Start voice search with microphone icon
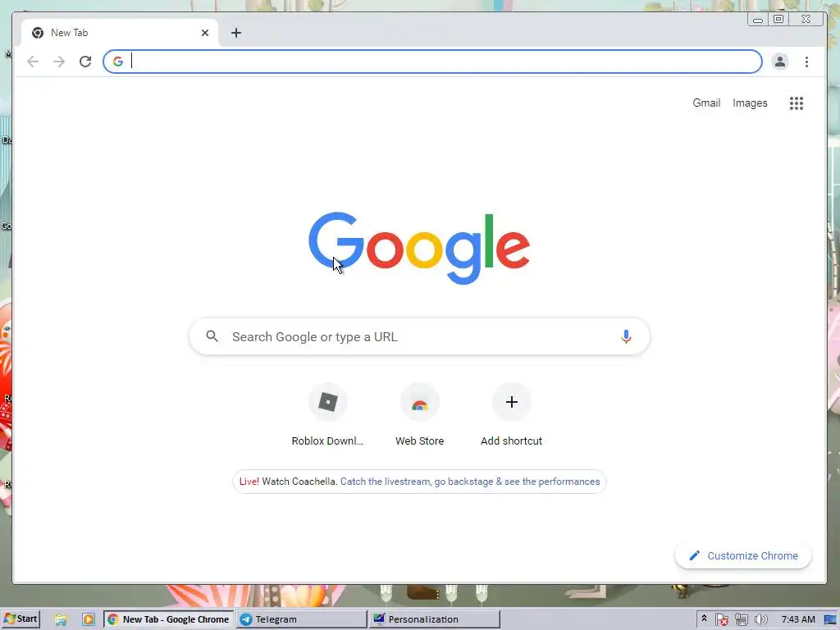This screenshot has height=630, width=840. click(x=626, y=336)
